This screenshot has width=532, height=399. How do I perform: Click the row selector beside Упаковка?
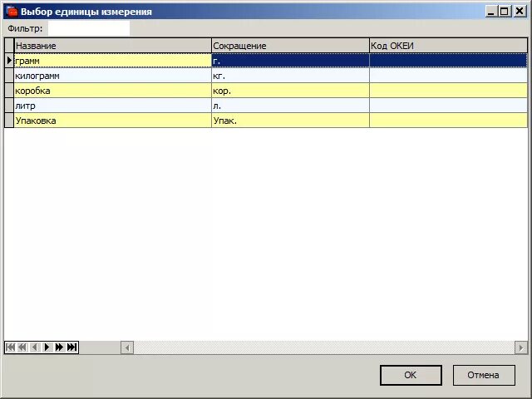click(9, 121)
